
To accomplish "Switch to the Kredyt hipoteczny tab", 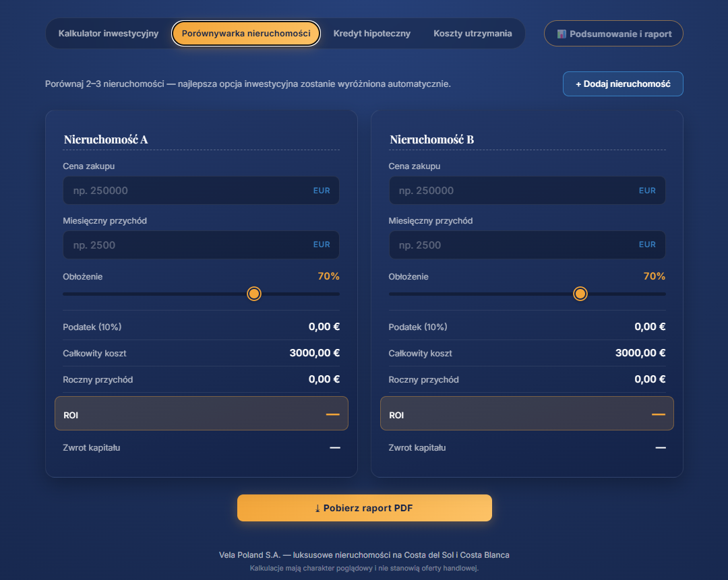I will click(371, 34).
